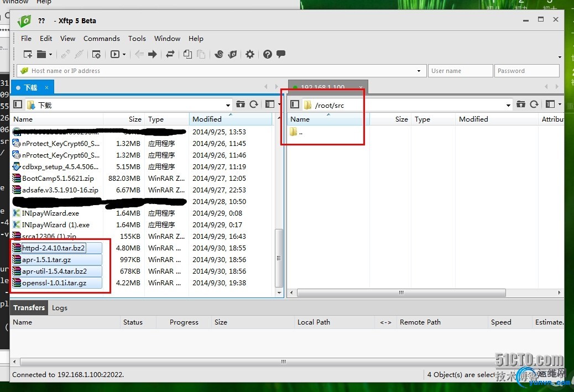
Task: Switch to the Logs tab
Action: coord(59,308)
